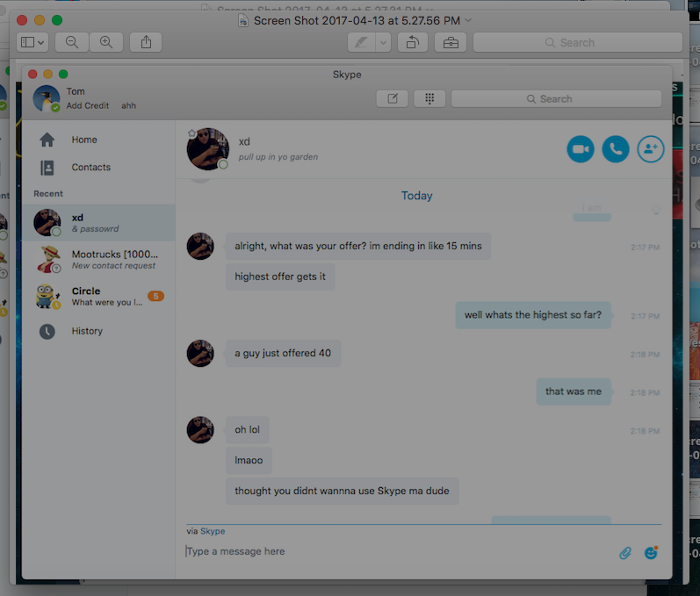The width and height of the screenshot is (700, 596).
Task: Zoom in using Preview's magnifier plus icon
Action: pos(106,42)
